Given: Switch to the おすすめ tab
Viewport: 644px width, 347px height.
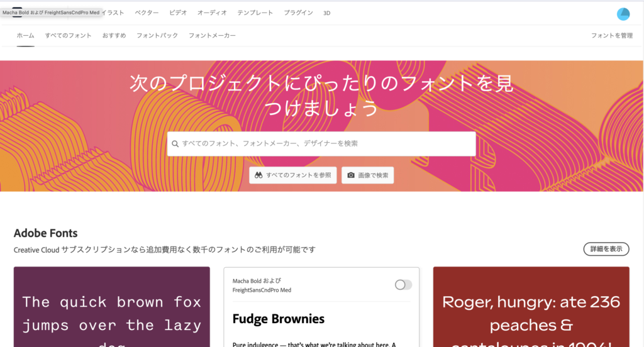Looking at the screenshot, I should point(114,36).
